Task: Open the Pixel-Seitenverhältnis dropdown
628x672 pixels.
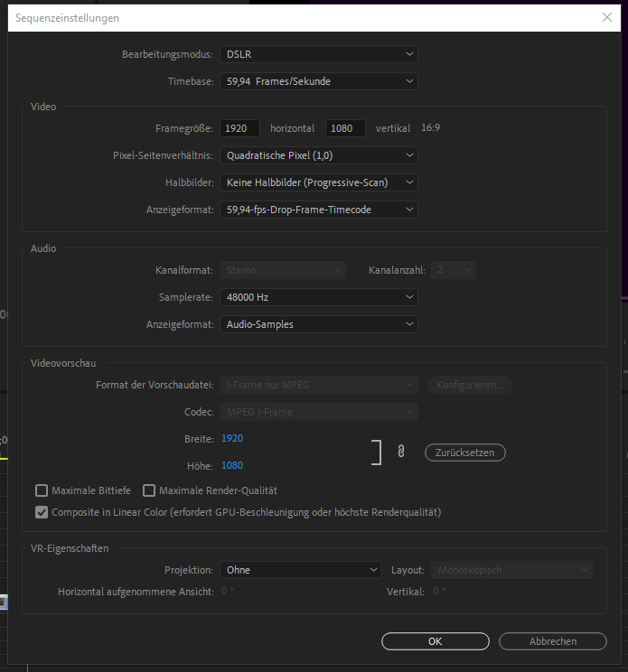Action: point(318,155)
